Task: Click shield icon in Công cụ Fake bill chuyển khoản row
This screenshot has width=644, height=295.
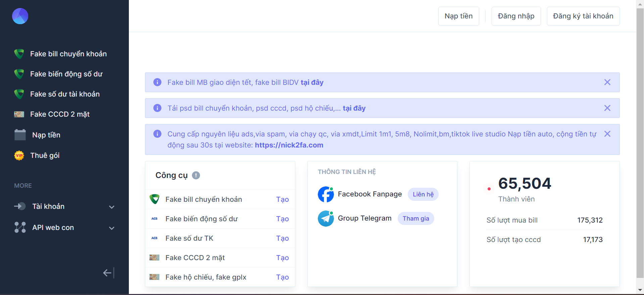Action: click(x=154, y=199)
